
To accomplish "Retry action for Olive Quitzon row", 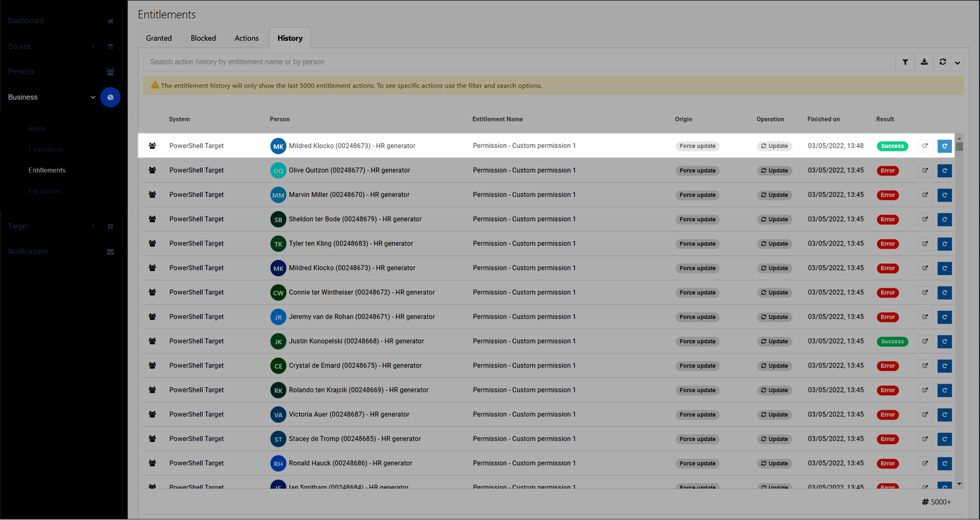I will click(945, 170).
